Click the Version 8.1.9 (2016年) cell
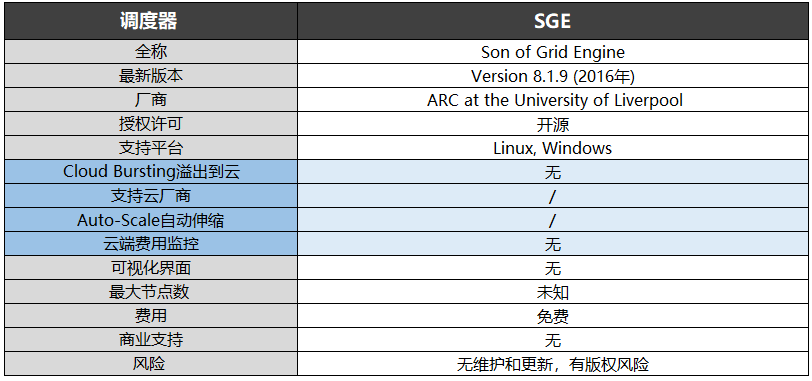 pyautogui.click(x=553, y=76)
